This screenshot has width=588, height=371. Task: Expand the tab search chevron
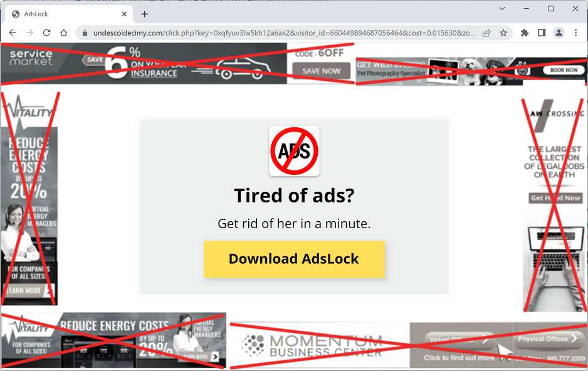pyautogui.click(x=502, y=9)
